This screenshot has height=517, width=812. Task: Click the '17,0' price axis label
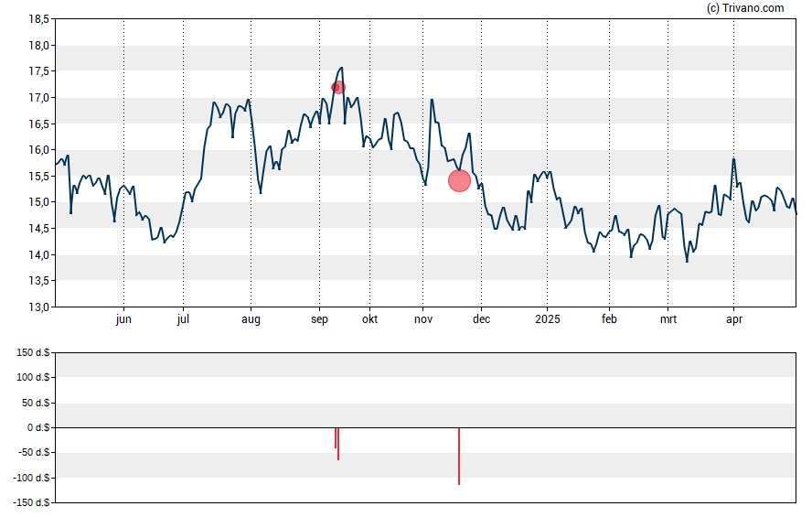click(x=38, y=98)
